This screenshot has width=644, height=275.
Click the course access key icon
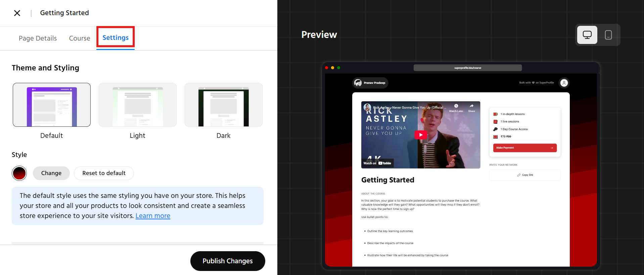(495, 129)
